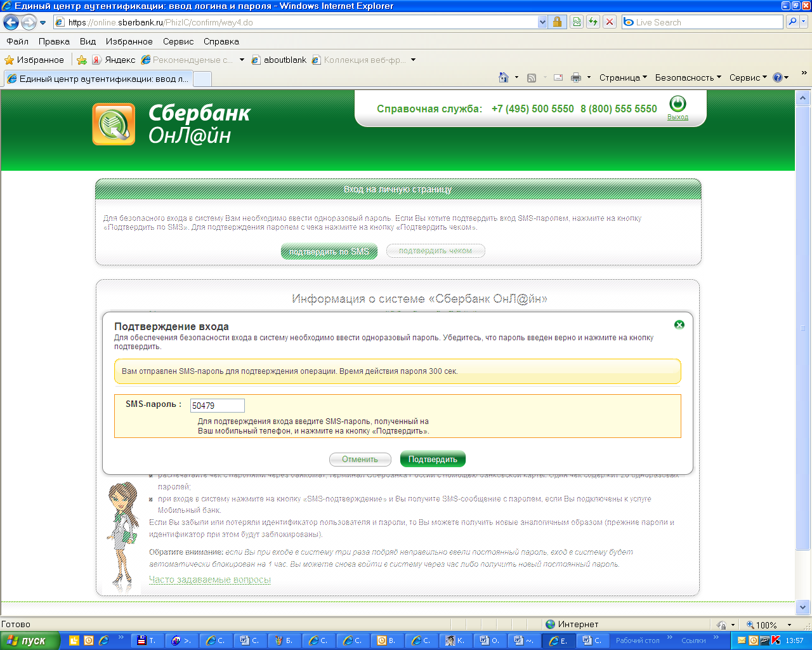The width and height of the screenshot is (812, 650).
Task: Open taskbar item with floppy icon Т.
Action: pos(148,640)
